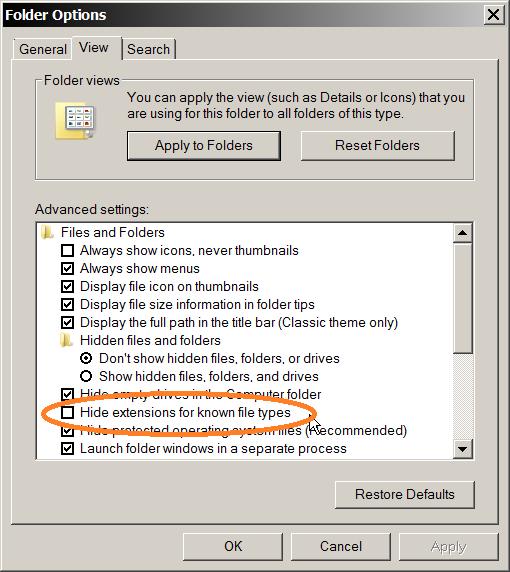This screenshot has width=510, height=572.
Task: Uncheck Always show menus
Action: (67, 268)
